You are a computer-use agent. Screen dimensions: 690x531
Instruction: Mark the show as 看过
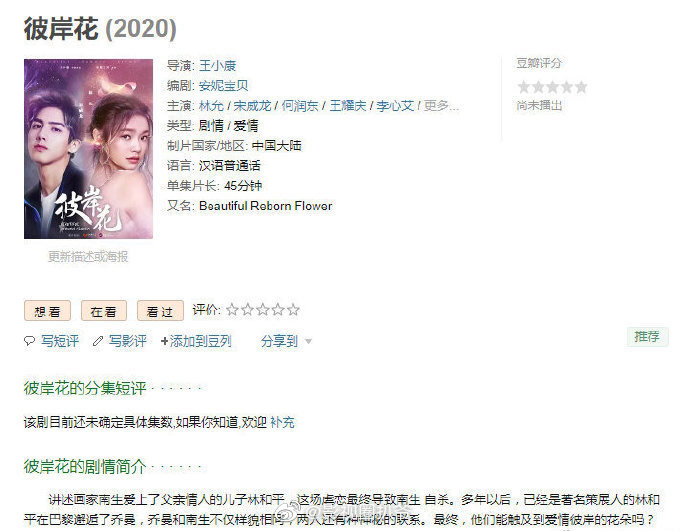pyautogui.click(x=160, y=311)
